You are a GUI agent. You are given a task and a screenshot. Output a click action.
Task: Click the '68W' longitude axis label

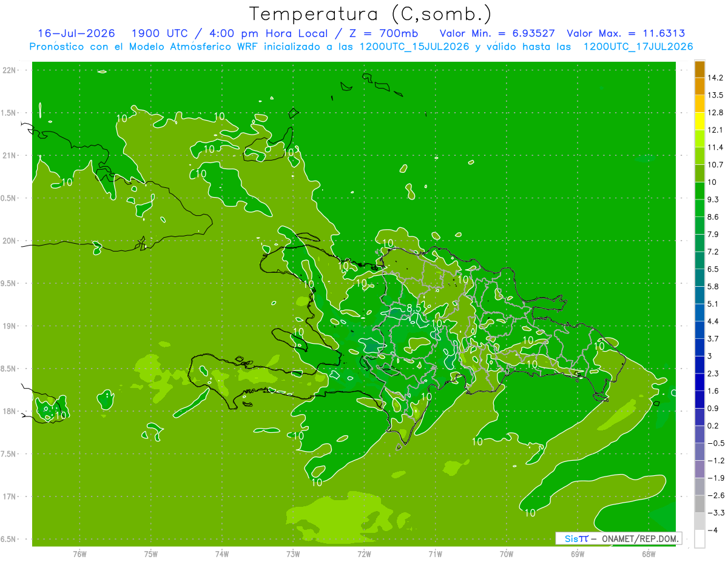click(x=648, y=553)
